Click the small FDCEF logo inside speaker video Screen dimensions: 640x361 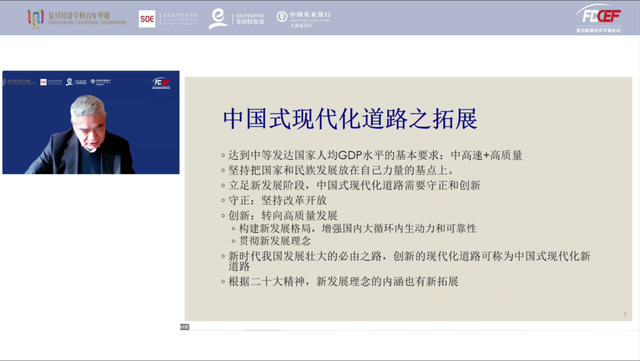(161, 83)
